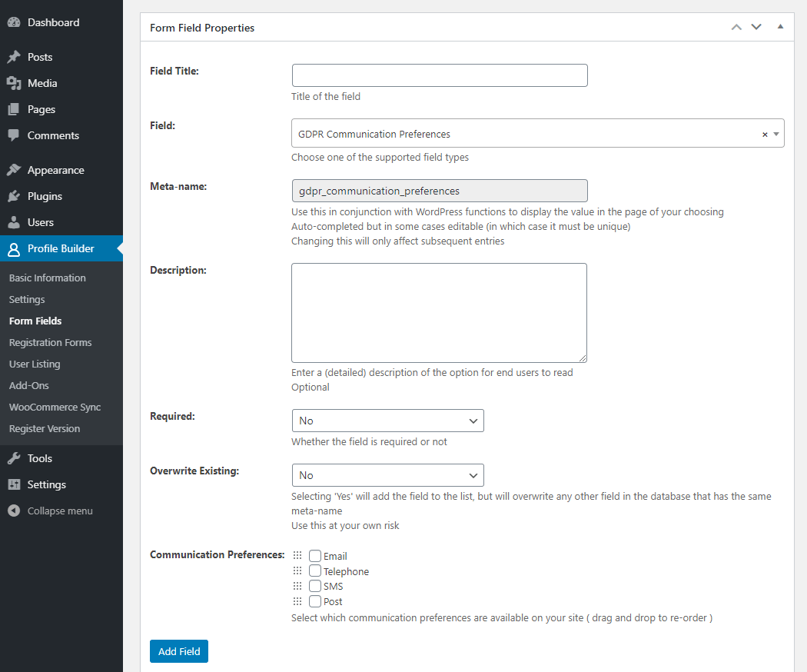Open User Listing submenu
The image size is (807, 672).
(x=35, y=364)
